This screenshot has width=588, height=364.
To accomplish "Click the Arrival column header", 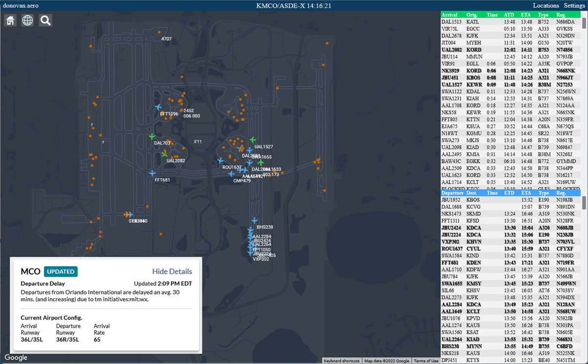I will (450, 15).
